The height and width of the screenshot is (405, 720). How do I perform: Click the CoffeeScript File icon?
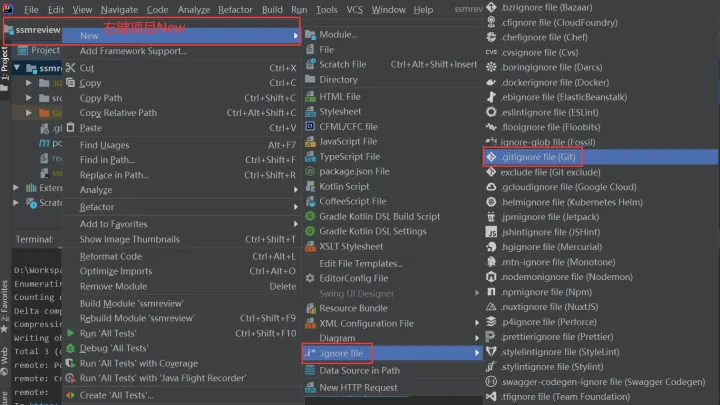coord(310,201)
